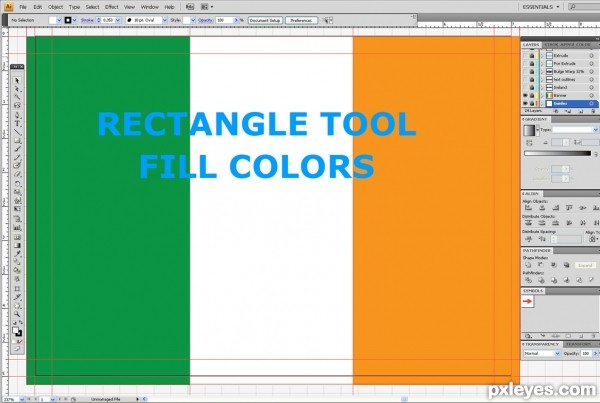Click the Opacity label in control bar
This screenshot has height=403, width=600.
click(205, 20)
